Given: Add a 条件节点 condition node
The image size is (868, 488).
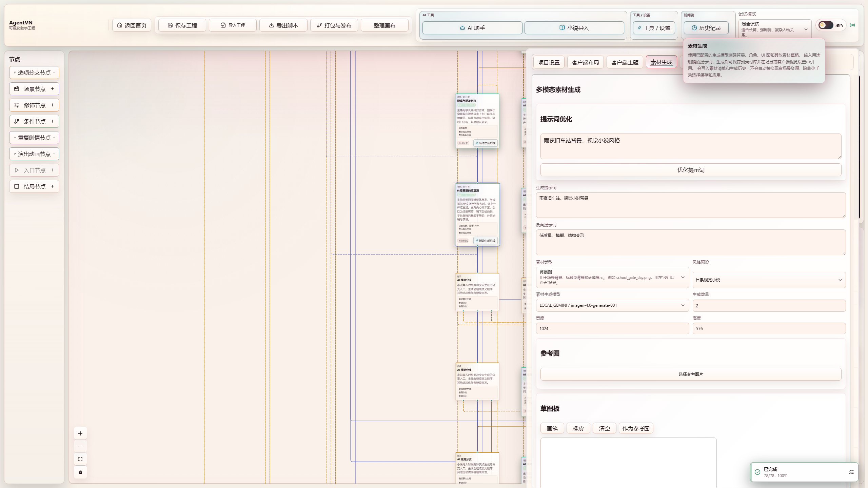Looking at the screenshot, I should 34,121.
